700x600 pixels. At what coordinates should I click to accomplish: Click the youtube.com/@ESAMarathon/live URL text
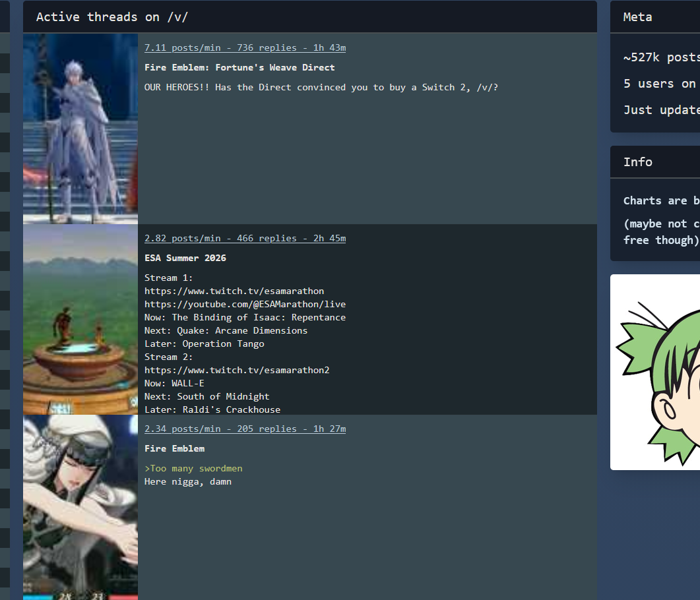[x=245, y=304]
